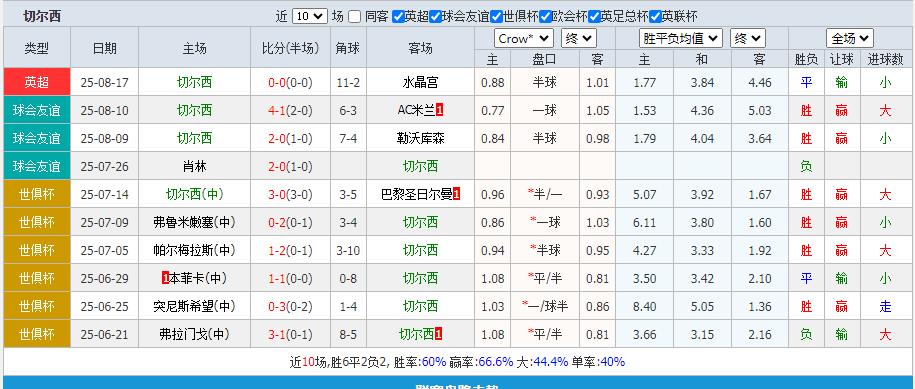Click draw odds 5.05
This screenshot has width=915, height=389.
click(x=702, y=307)
